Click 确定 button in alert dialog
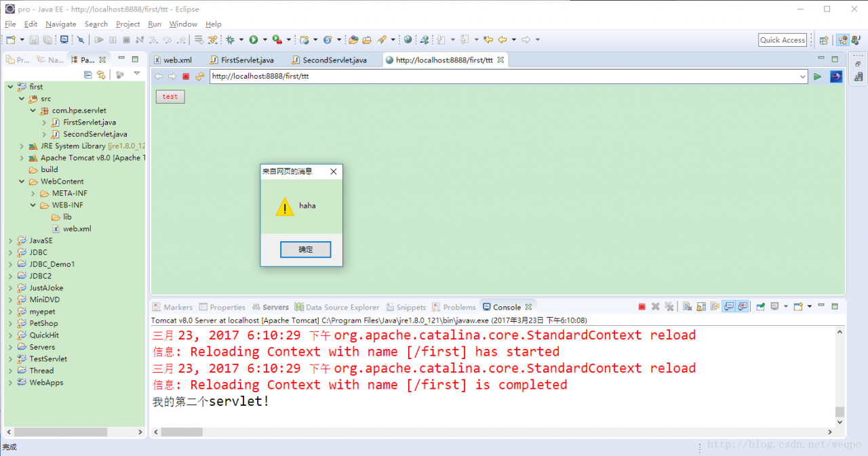Image resolution: width=868 pixels, height=456 pixels. (x=306, y=249)
